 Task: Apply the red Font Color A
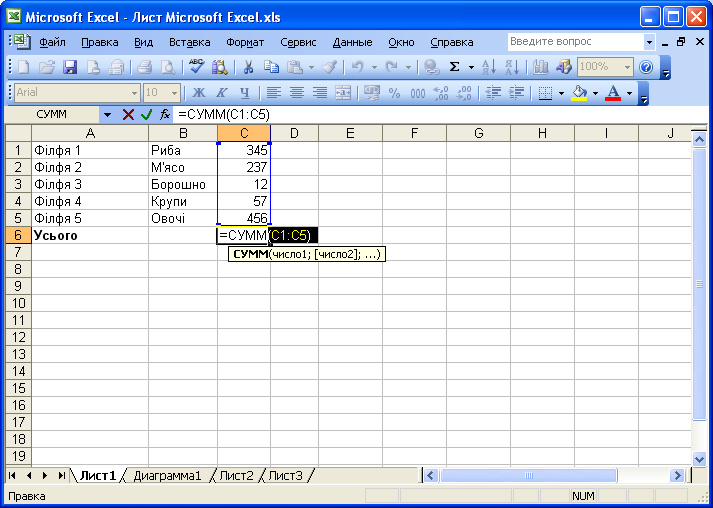coord(613,94)
